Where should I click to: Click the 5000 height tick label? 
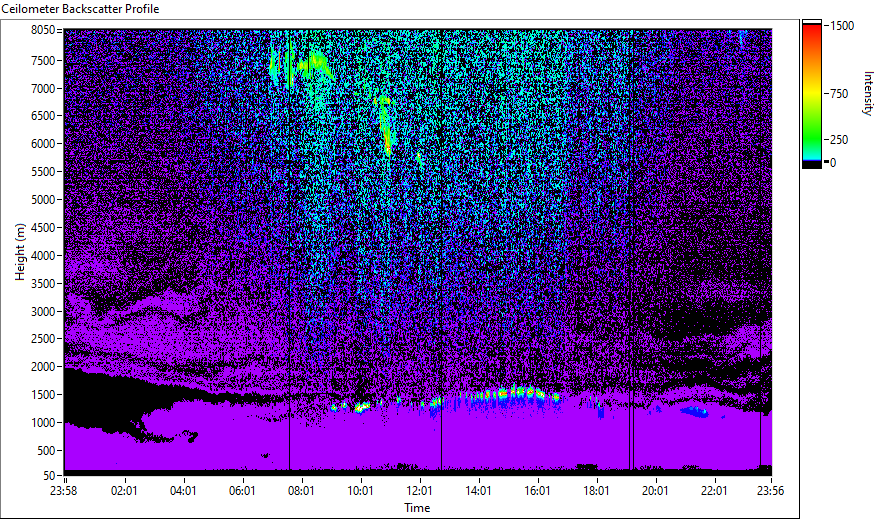click(43, 200)
